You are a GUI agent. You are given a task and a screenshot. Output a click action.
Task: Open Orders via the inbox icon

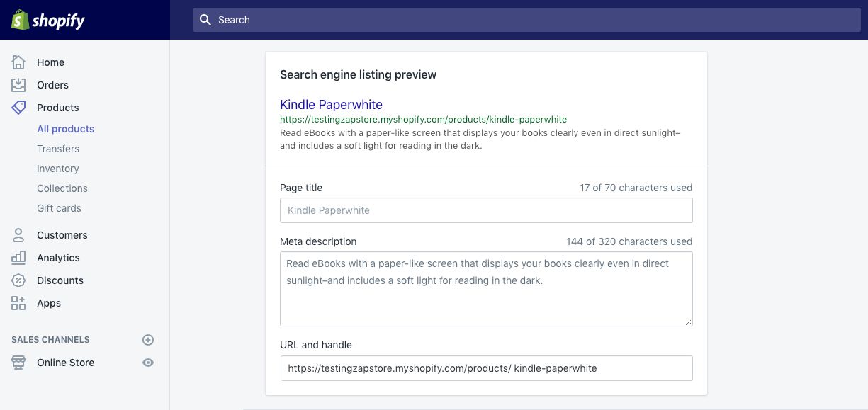[18, 85]
